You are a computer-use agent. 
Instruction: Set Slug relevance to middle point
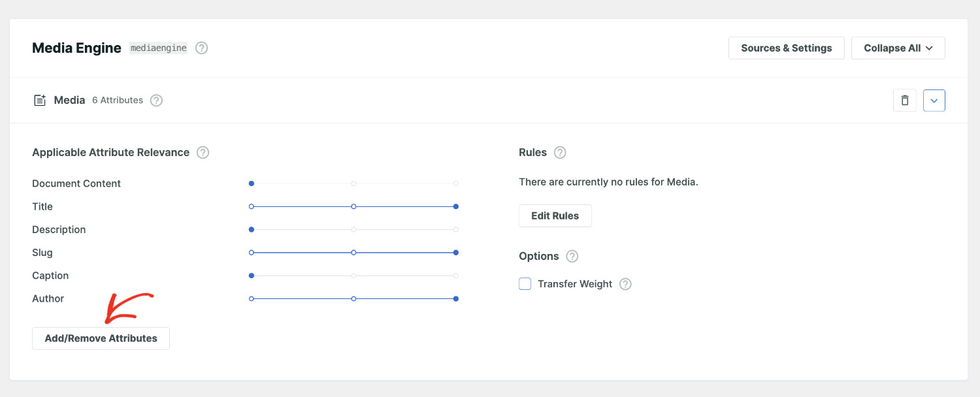click(x=353, y=253)
